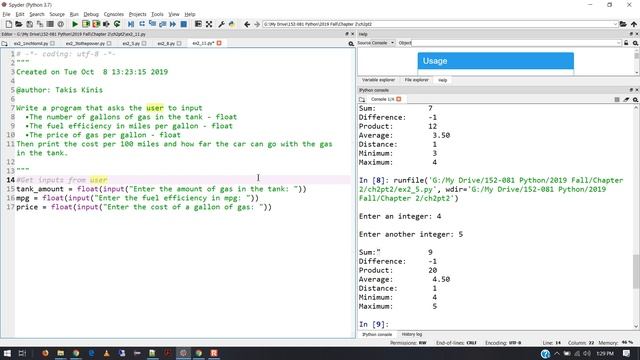The image size is (640, 360).
Task: Clear the IPython console with the eraser icon
Action: click(626, 100)
